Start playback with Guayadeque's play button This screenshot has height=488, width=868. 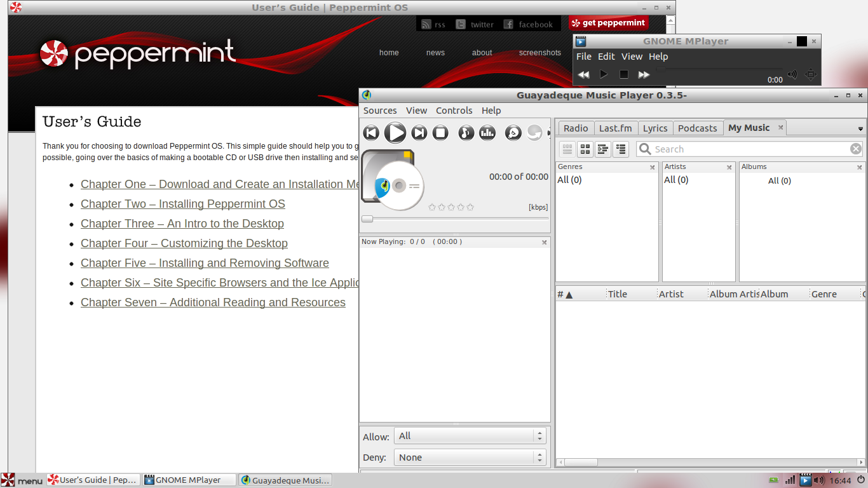pos(395,133)
